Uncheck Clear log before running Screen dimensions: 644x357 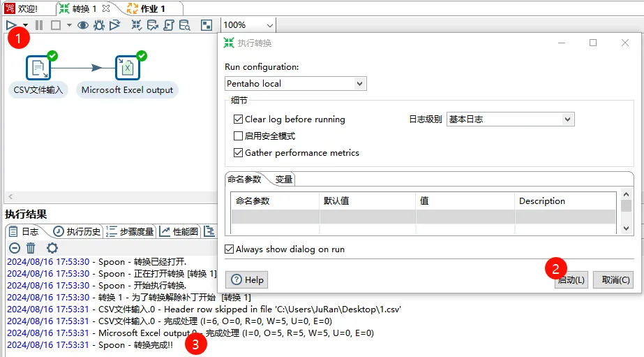[x=239, y=119]
